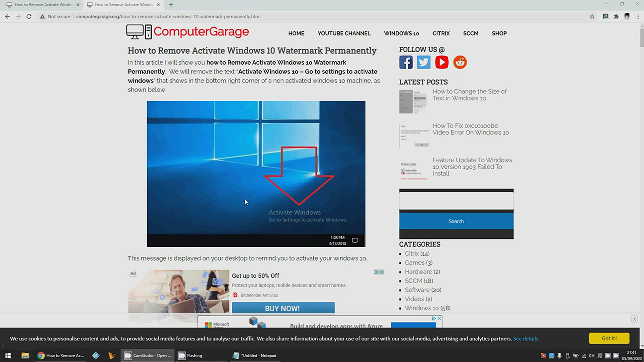This screenshot has height=362, width=644.
Task: Click the Not secure warning icon
Action: tap(42, 16)
